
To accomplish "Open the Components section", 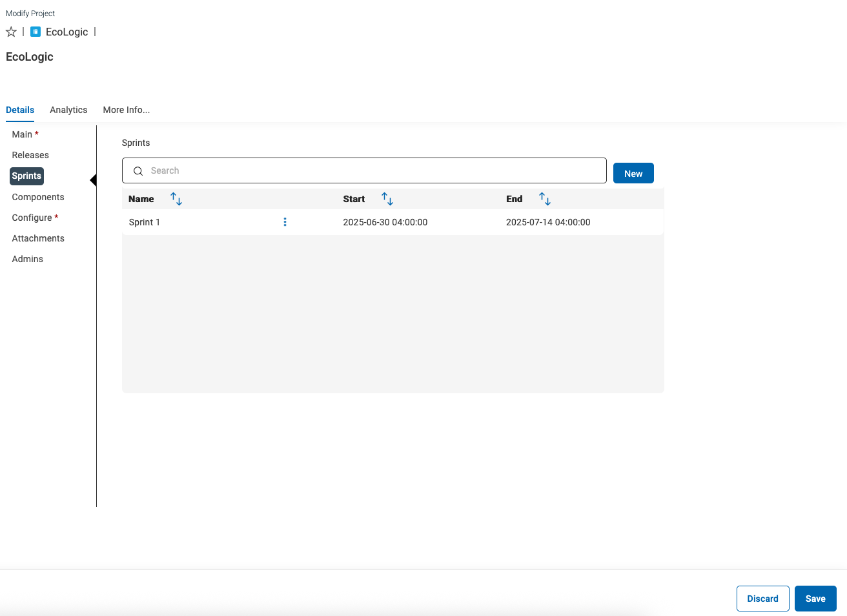I will (38, 197).
